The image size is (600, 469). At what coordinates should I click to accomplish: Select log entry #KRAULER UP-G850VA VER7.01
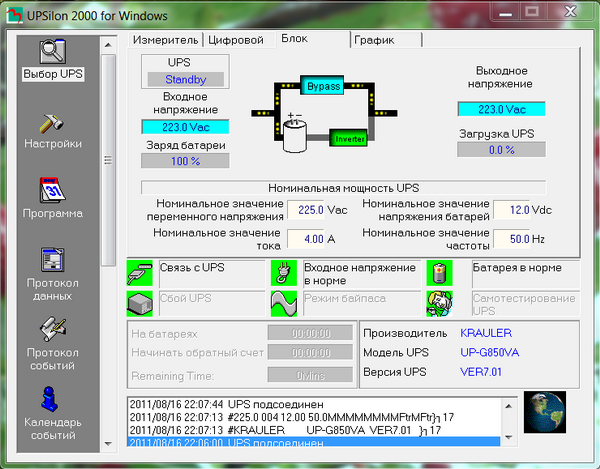pos(314,430)
